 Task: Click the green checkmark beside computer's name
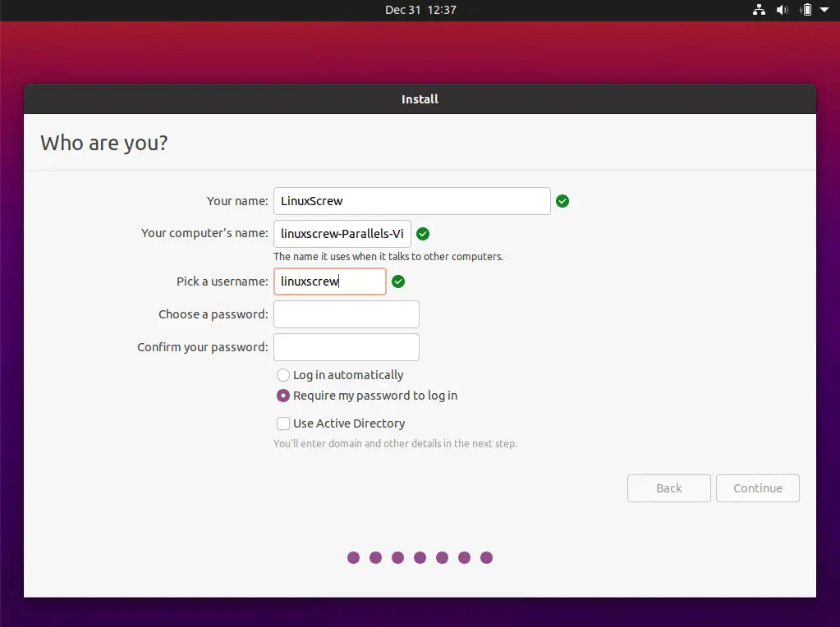[423, 233]
